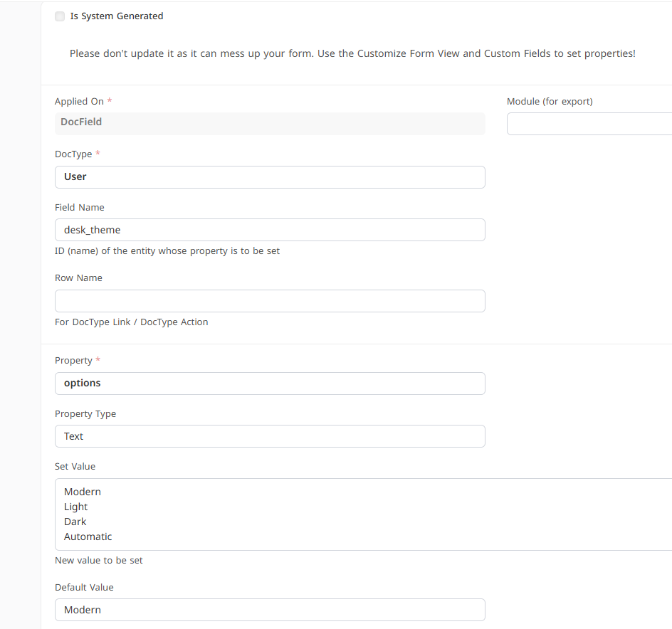Image resolution: width=672 pixels, height=629 pixels.
Task: Click the Modern line in Set Value textarea
Action: click(x=83, y=492)
